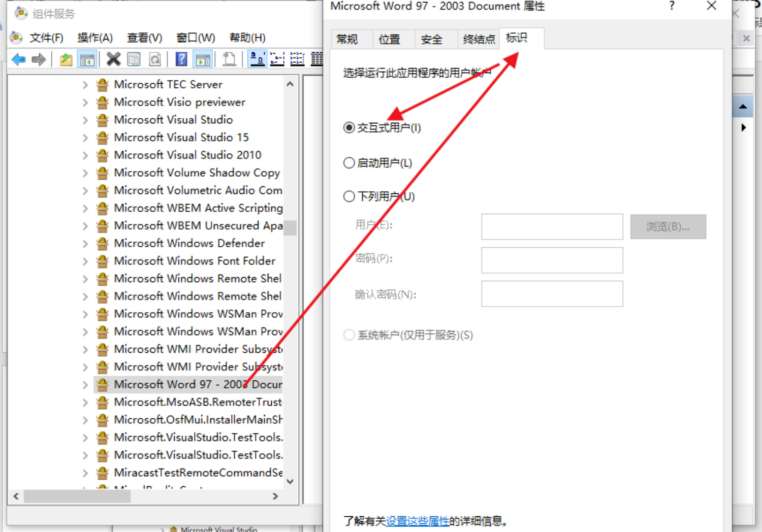Image resolution: width=762 pixels, height=532 pixels.
Task: Click the tree horizontal scrollbar thumb
Action: [x=77, y=496]
